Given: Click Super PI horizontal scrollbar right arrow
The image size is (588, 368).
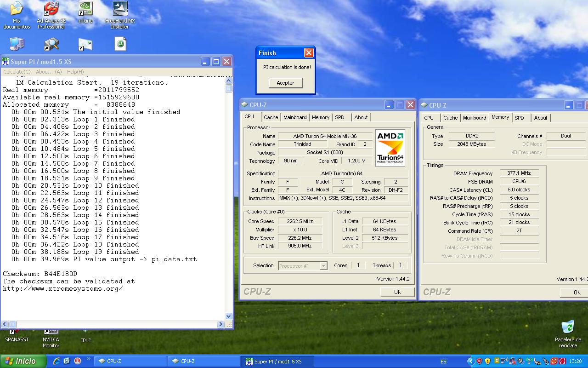Looking at the screenshot, I should pyautogui.click(x=221, y=324).
